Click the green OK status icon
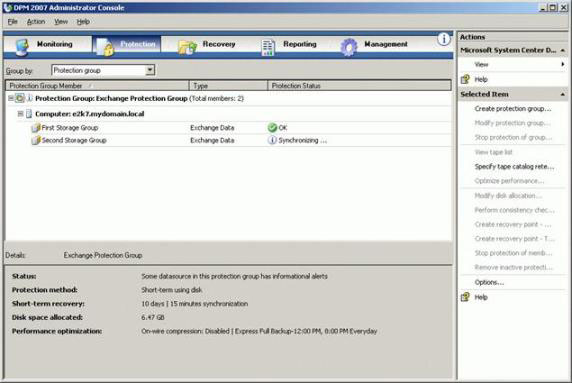Image resolution: width=572 pixels, height=383 pixels. point(272,128)
